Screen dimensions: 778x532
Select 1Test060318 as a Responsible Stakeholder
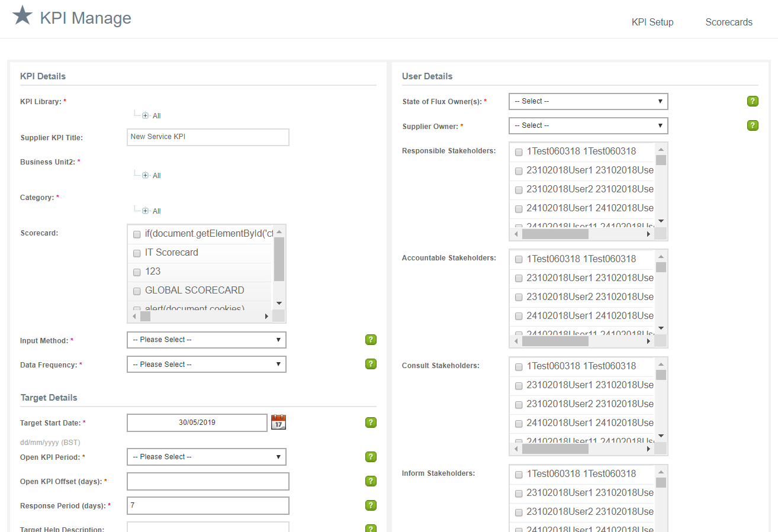(519, 151)
